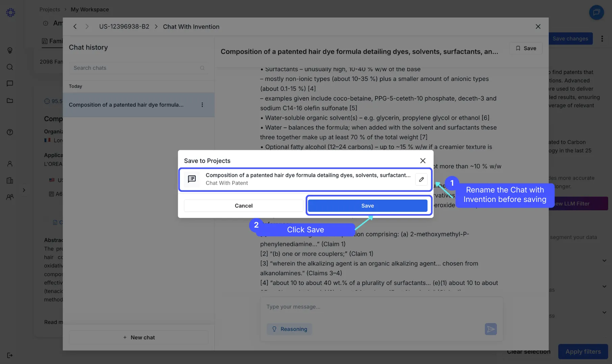Viewport: 612px width, 364px height.
Task: Close the Chat With Invention panel
Action: point(538,27)
